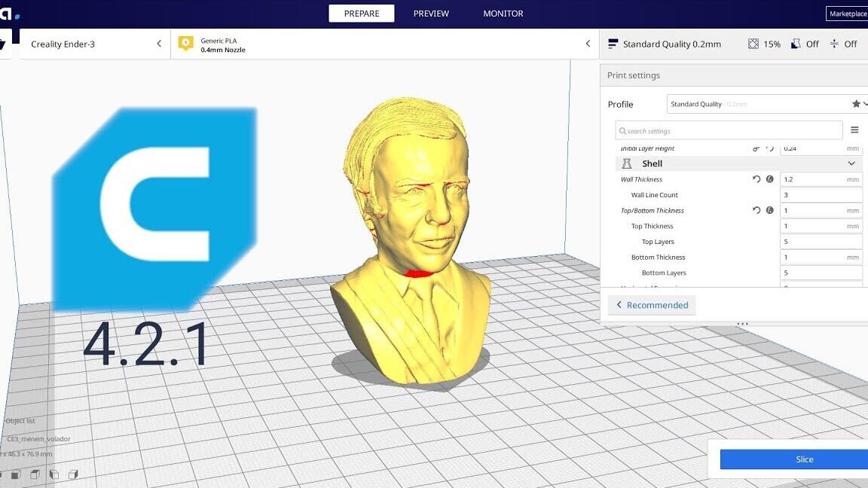Switch to left side view cube icon
This screenshot has height=488, width=868.
(54, 474)
